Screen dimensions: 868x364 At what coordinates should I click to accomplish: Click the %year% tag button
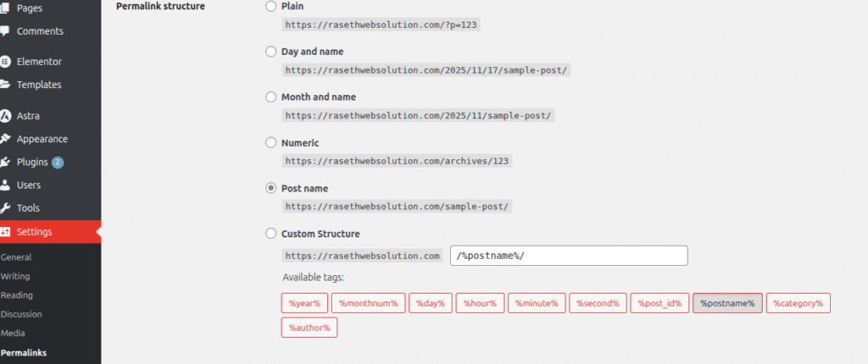click(303, 303)
